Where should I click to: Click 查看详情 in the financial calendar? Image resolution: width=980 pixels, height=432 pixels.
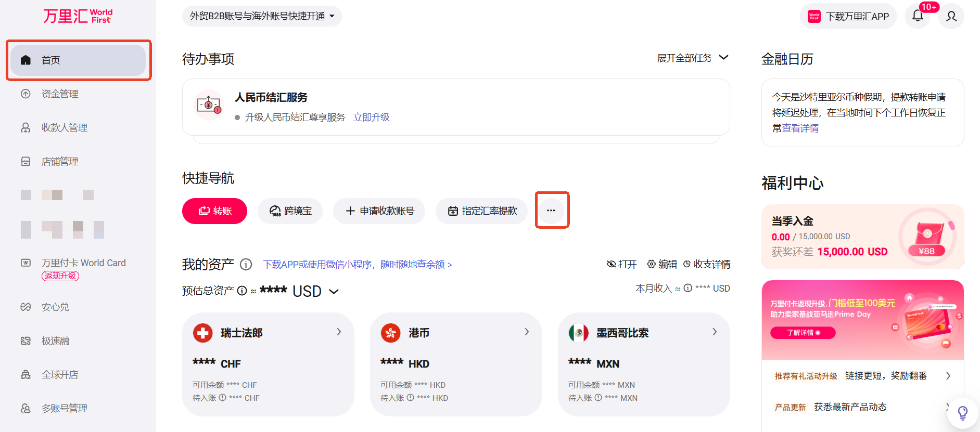point(800,128)
